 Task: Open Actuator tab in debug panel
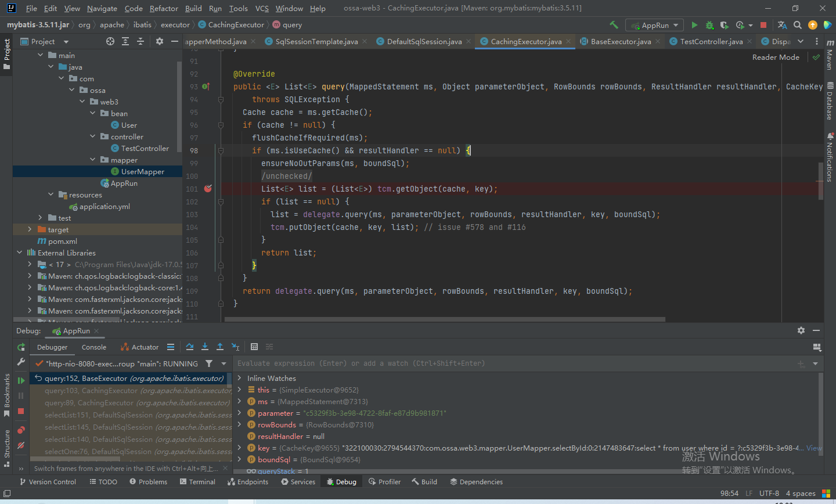tap(139, 347)
